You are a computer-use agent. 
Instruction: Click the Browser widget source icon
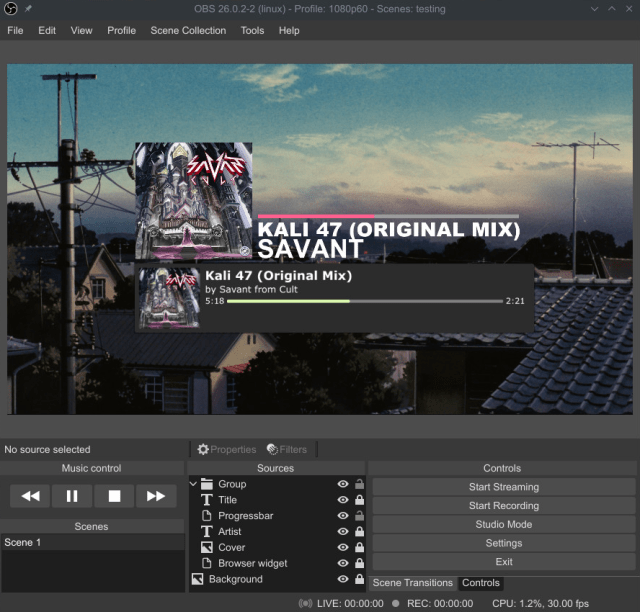[x=207, y=563]
